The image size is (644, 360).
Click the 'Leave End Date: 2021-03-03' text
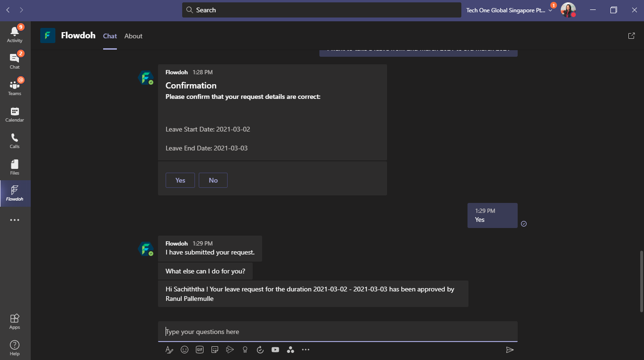coord(207,148)
